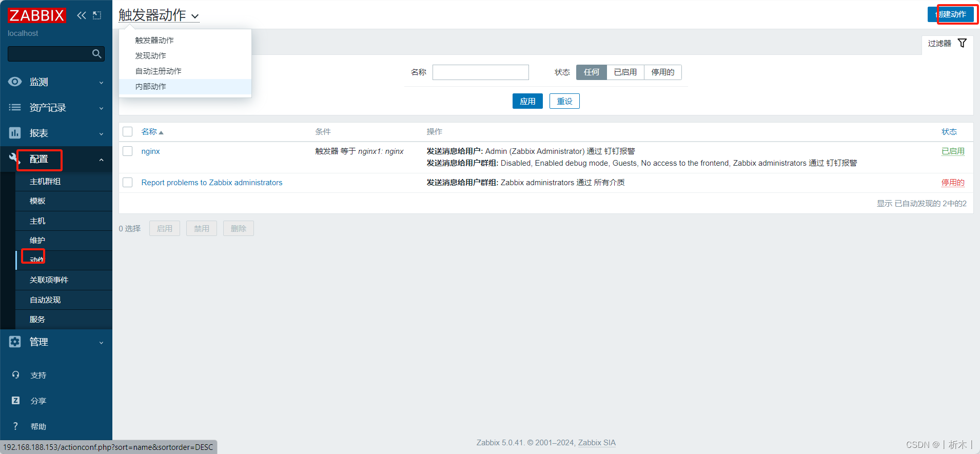The width and height of the screenshot is (980, 454).
Task: Click the wrench icon for 配置
Action: click(15, 159)
